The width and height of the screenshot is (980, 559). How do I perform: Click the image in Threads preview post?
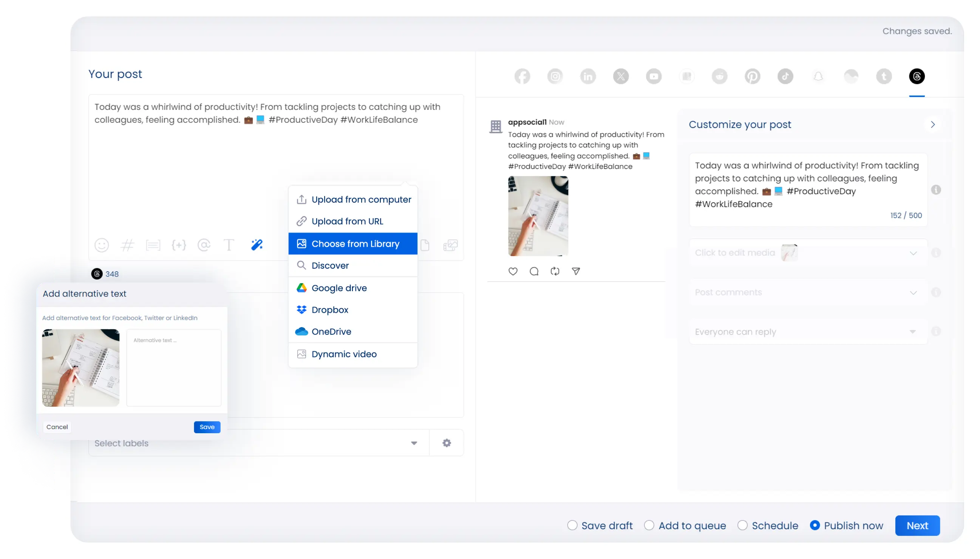[x=538, y=216]
